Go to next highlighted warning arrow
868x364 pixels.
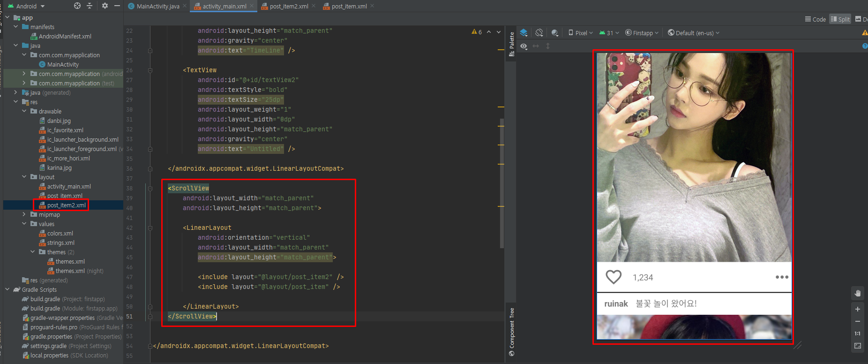point(499,32)
